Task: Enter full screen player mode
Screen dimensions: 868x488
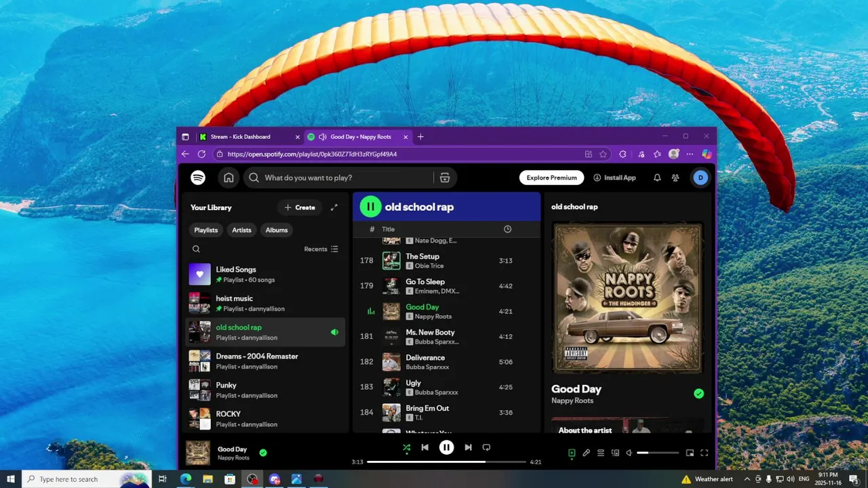Action: [704, 453]
